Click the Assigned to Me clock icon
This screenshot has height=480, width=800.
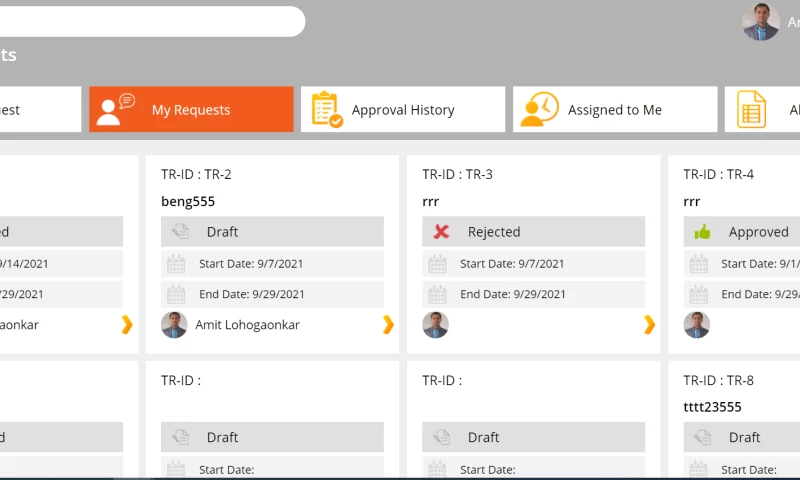(x=539, y=109)
